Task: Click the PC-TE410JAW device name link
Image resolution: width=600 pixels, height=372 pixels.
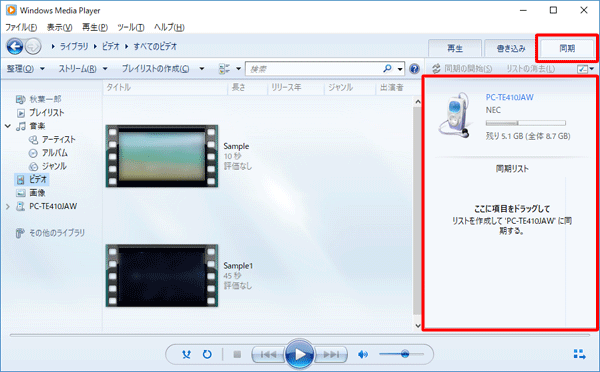Action: (x=509, y=97)
